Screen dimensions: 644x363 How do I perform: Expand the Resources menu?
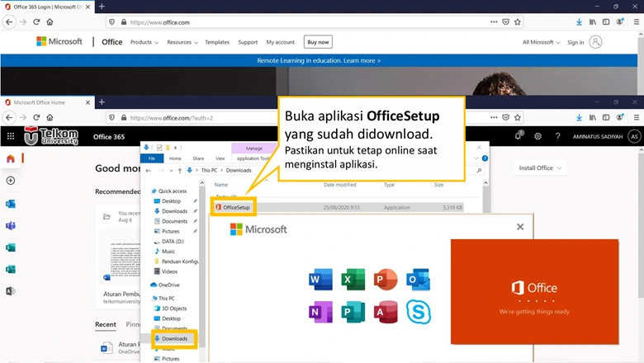(182, 42)
